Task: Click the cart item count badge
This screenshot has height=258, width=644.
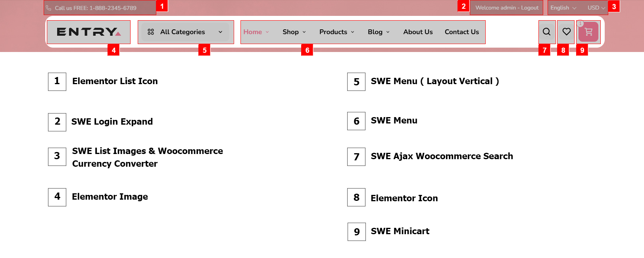Action: [580, 23]
